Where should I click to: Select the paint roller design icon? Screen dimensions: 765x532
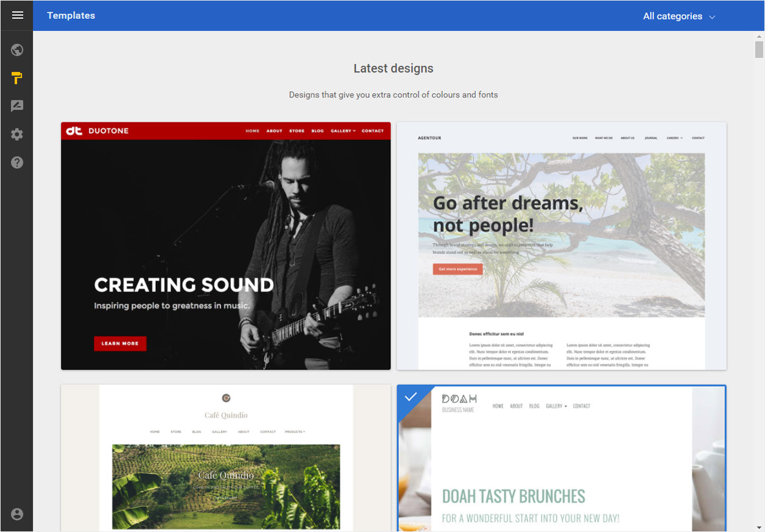[x=17, y=78]
